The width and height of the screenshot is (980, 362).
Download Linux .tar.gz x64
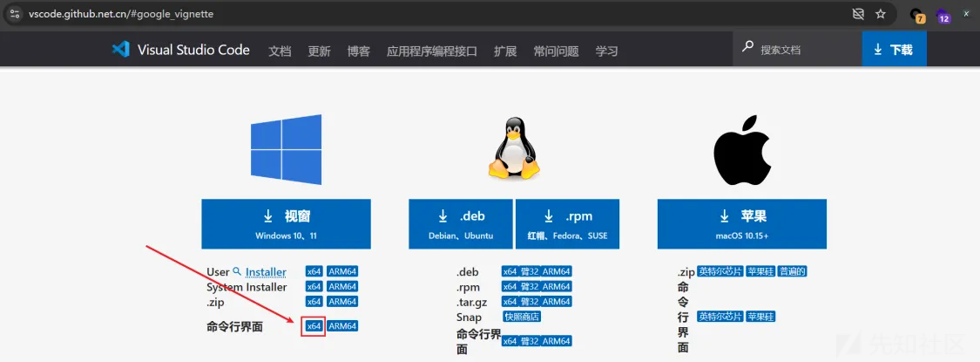pyautogui.click(x=510, y=302)
